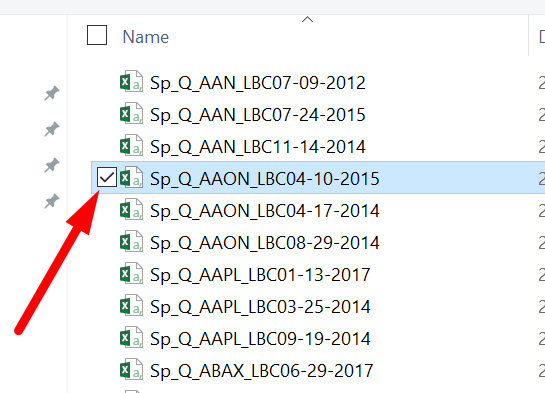Uncheck the Sp_Q_AAON_LBC04-10-2015 checkbox
Viewport: 545px width, 393px height.
click(x=107, y=177)
